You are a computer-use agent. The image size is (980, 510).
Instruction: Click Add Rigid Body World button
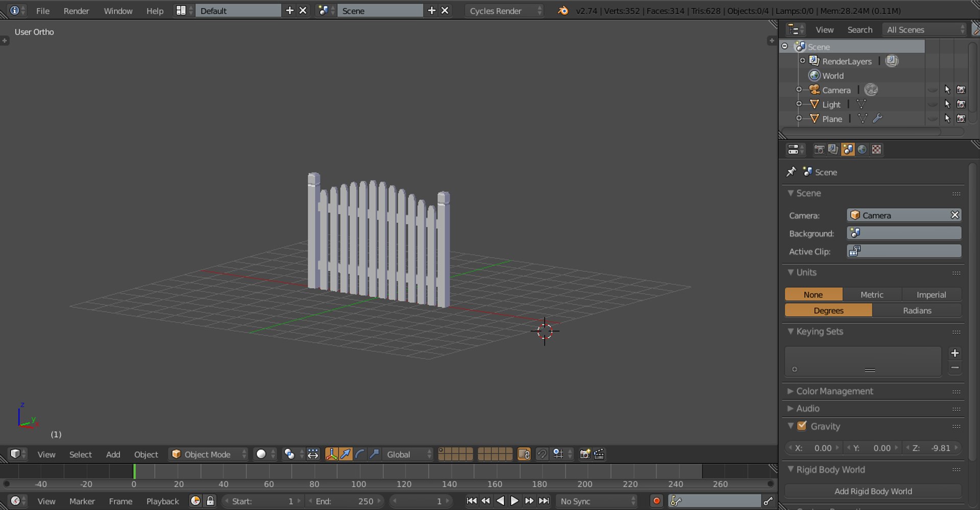click(x=873, y=491)
